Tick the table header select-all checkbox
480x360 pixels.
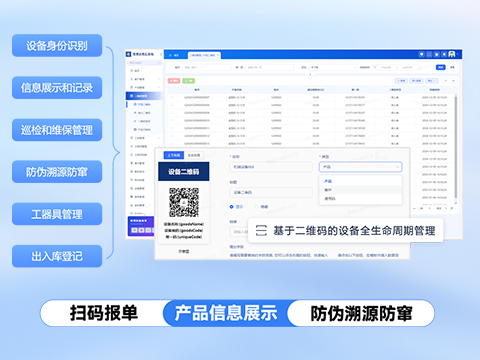coord(172,90)
